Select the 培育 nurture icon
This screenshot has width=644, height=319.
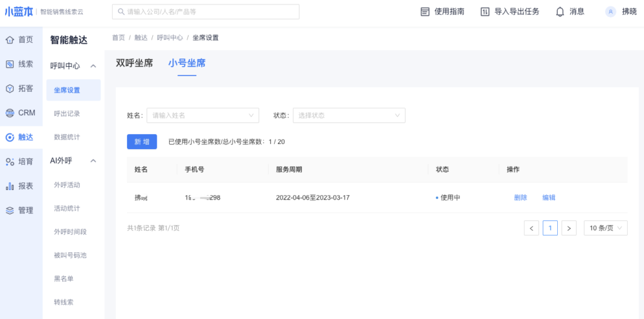(x=10, y=162)
